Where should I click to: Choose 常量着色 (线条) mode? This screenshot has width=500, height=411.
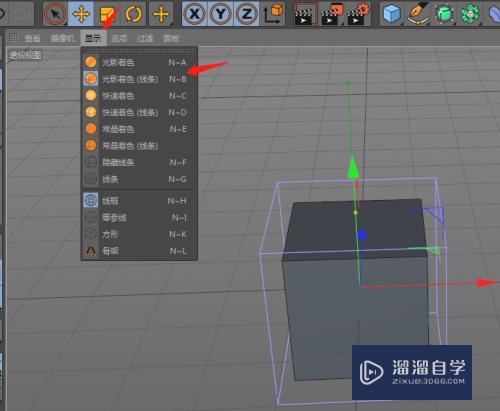tap(139, 146)
